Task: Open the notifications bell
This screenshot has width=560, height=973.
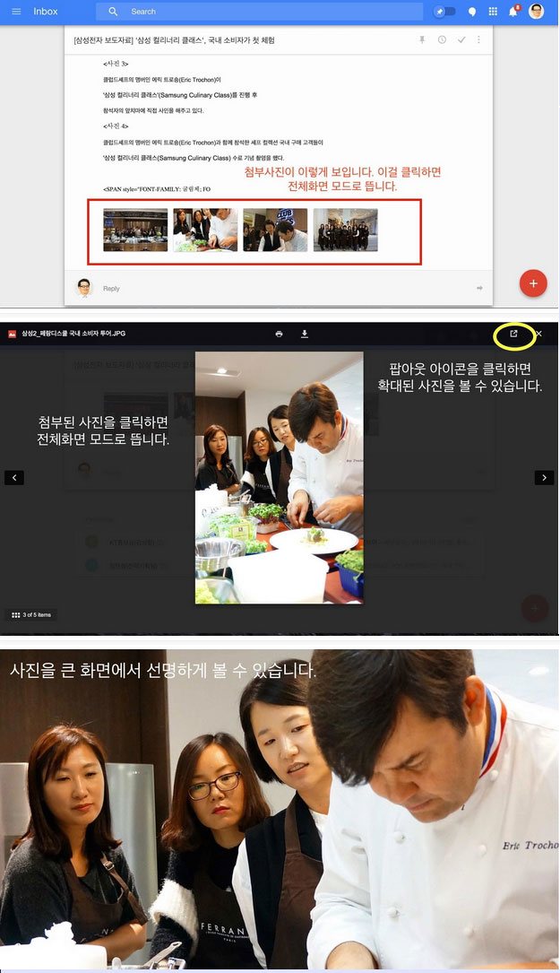Action: click(x=514, y=12)
